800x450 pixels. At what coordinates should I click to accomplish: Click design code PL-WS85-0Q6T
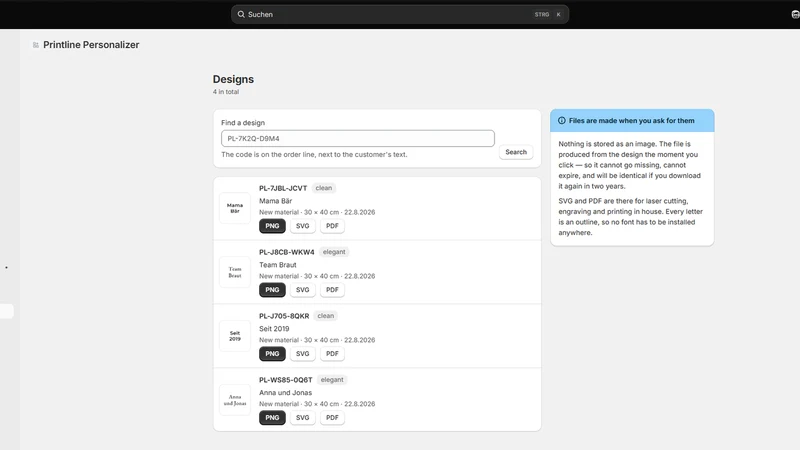(x=286, y=380)
